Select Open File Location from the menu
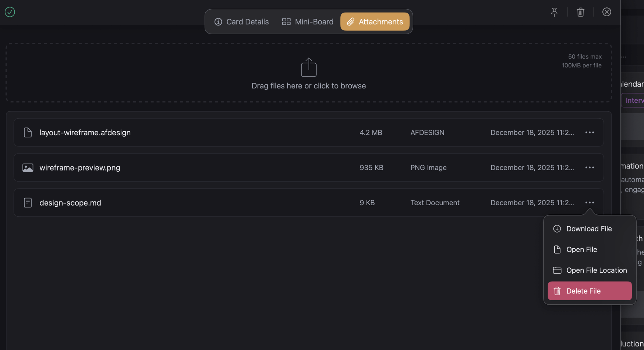644x350 pixels. (x=596, y=270)
